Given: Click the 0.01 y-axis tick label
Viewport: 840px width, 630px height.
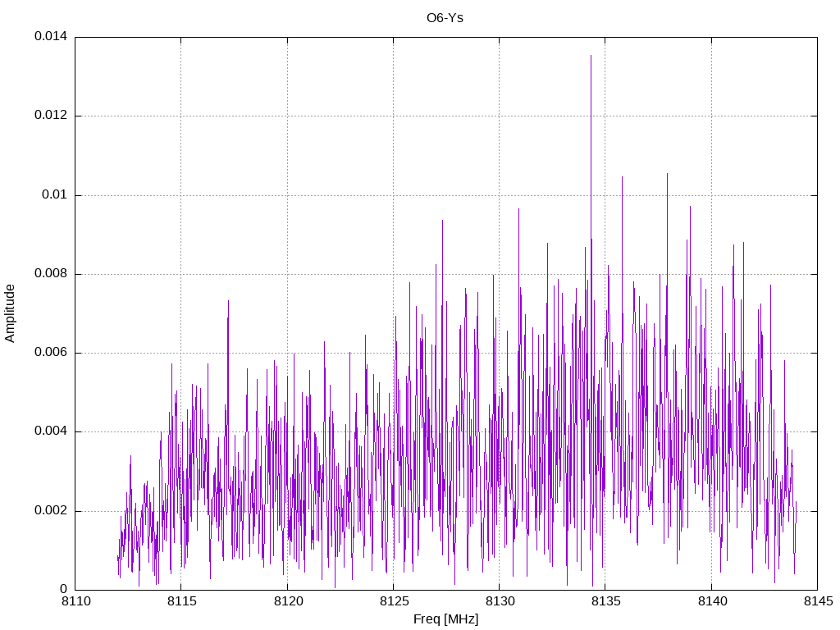Looking at the screenshot, I should 55,194.
